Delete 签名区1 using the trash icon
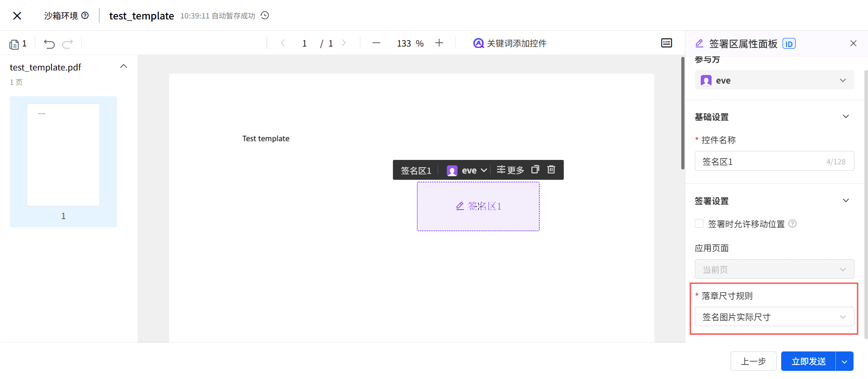 coord(551,169)
